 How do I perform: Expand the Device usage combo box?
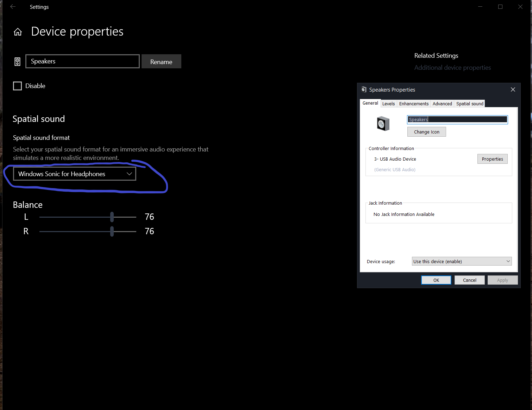coord(462,261)
